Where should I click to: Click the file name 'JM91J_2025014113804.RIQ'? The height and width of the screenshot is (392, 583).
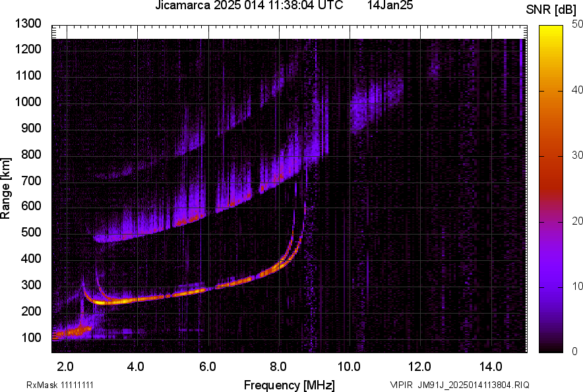coord(474,385)
